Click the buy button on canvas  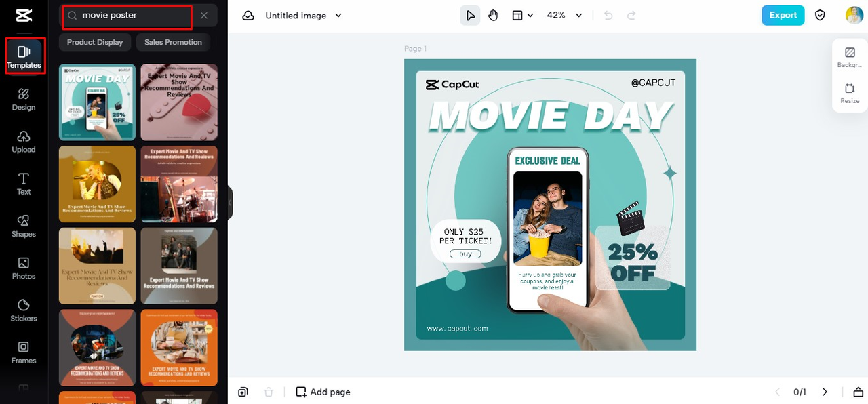465,254
